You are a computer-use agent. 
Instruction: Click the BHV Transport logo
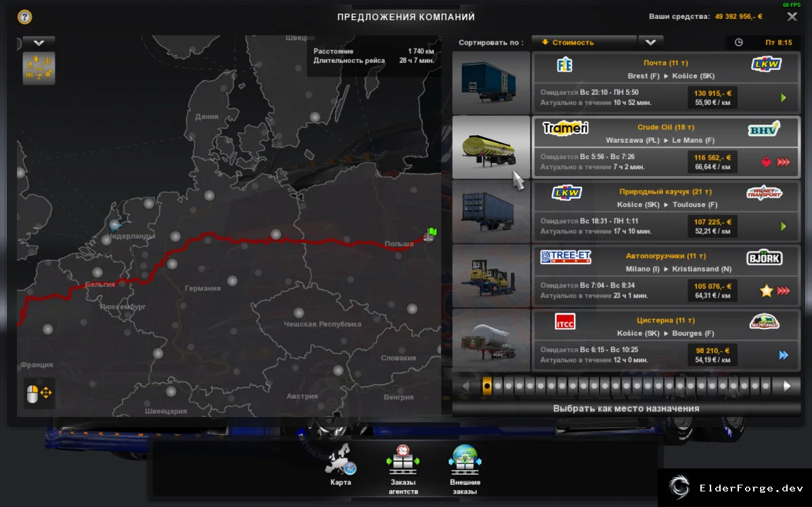(x=764, y=129)
